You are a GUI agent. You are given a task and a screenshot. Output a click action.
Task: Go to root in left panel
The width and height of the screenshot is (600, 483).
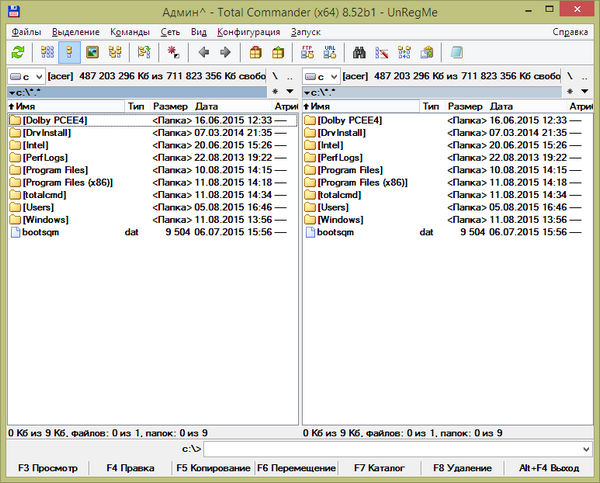tap(275, 77)
